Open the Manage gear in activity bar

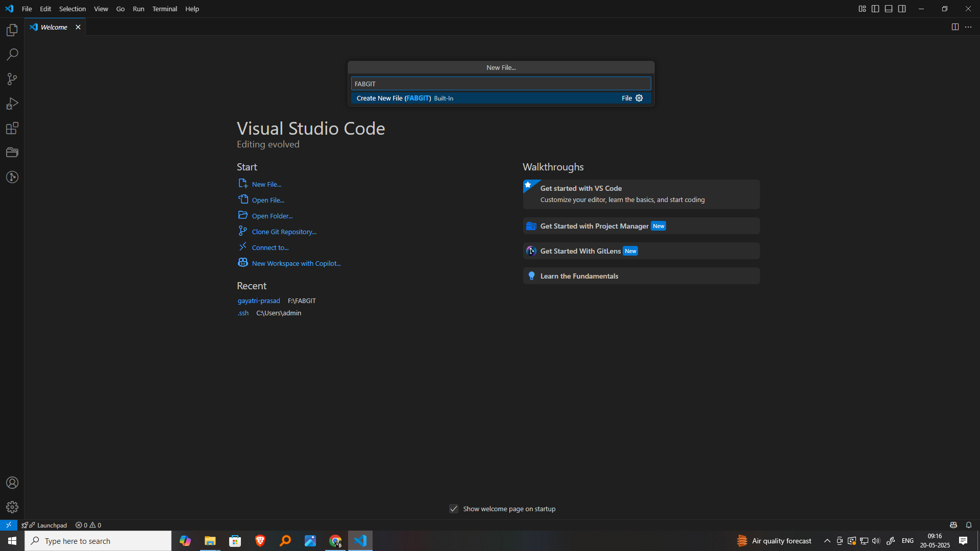(x=12, y=507)
